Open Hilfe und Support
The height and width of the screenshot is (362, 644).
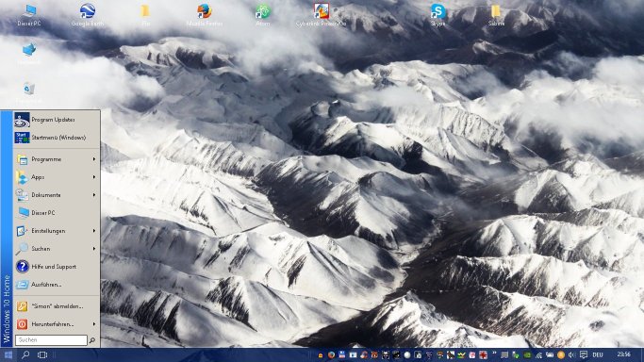click(57, 267)
